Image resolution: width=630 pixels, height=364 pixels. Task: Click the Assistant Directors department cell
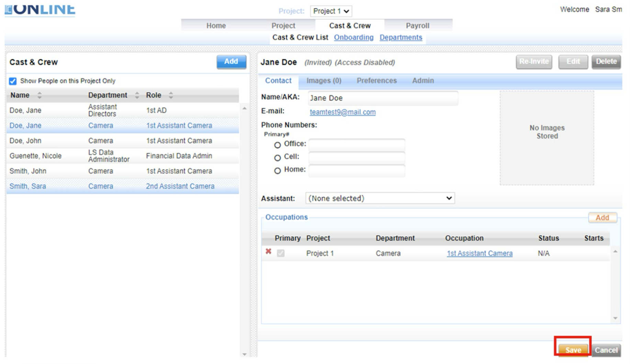(102, 110)
